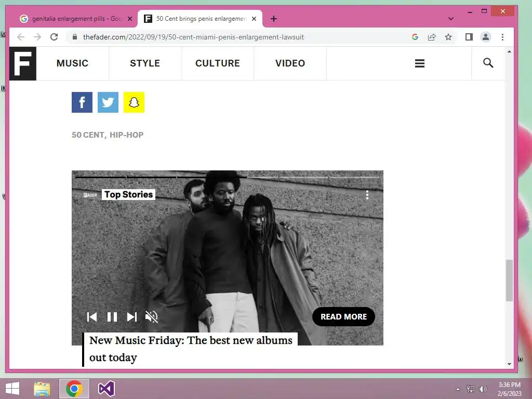This screenshot has width=532, height=399.
Task: Expand the tab search dropdown
Action: pos(450,19)
